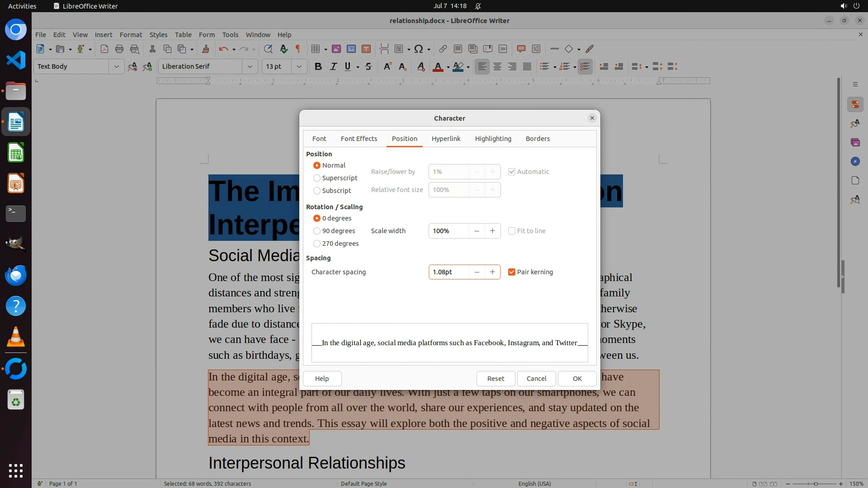Expand the paragraph style dropdown

[116, 66]
